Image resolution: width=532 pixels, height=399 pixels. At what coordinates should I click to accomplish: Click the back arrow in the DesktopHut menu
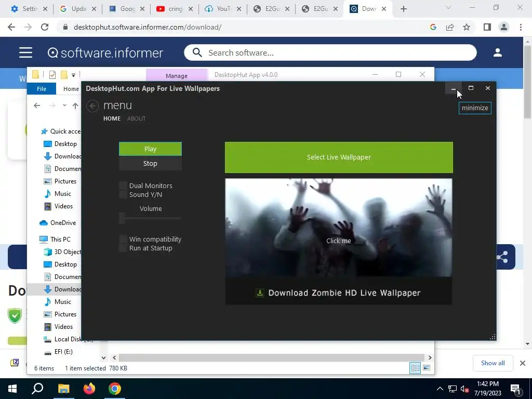click(92, 106)
